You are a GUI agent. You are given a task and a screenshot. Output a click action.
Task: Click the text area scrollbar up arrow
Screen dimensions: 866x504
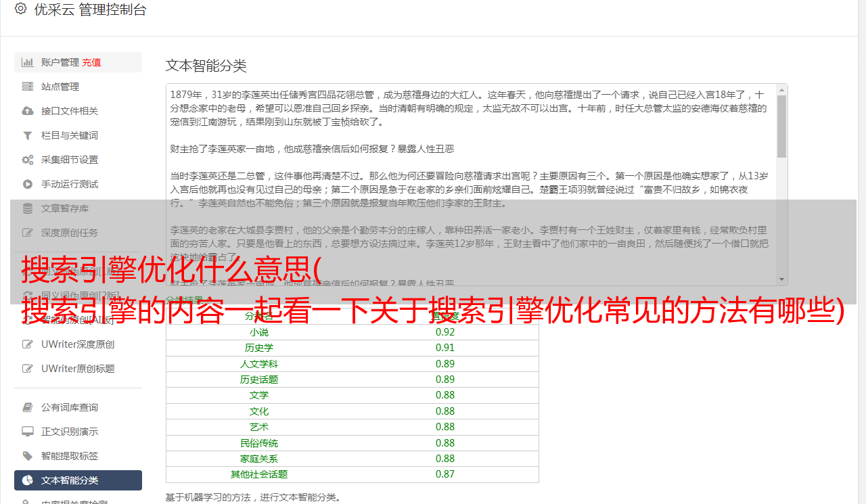[782, 89]
